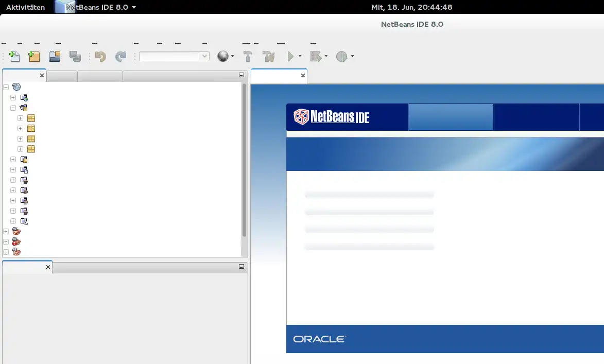Open the NetBeans IDE 8.0 application menu

coord(96,7)
